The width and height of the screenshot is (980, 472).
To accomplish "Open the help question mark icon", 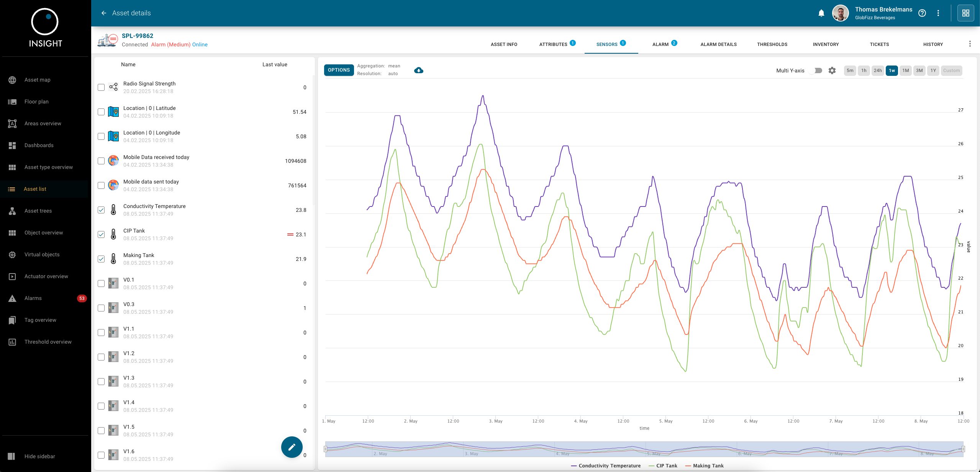I will tap(922, 13).
